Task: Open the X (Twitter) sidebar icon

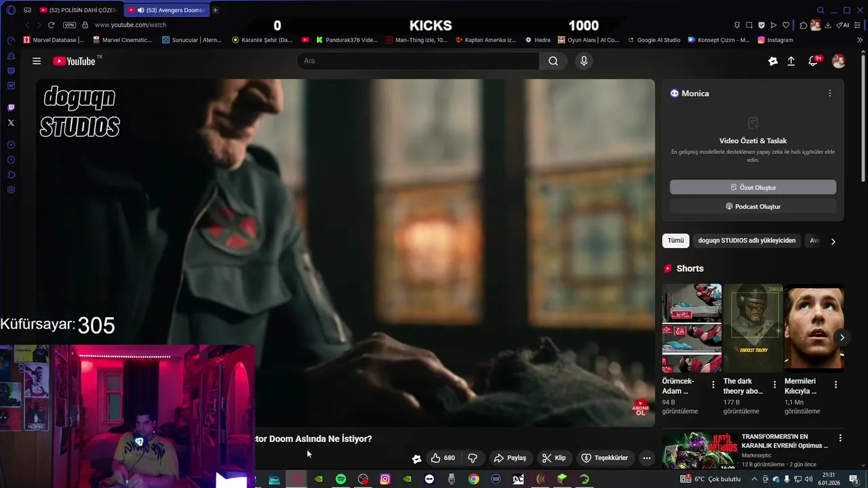Action: coord(11,123)
